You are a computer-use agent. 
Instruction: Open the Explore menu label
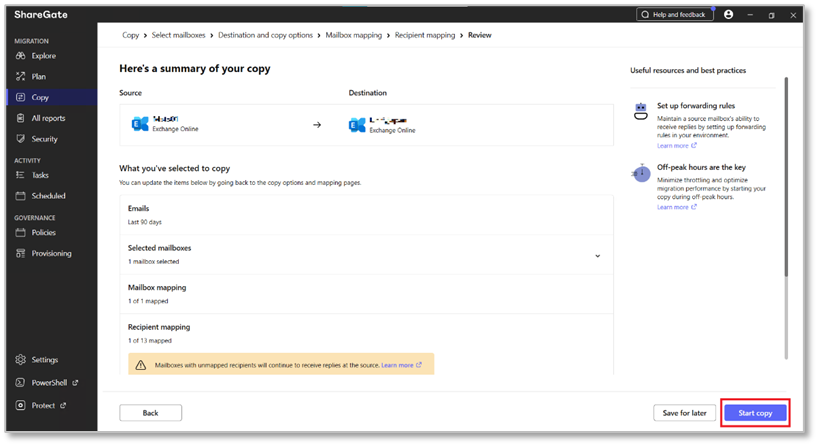(44, 56)
